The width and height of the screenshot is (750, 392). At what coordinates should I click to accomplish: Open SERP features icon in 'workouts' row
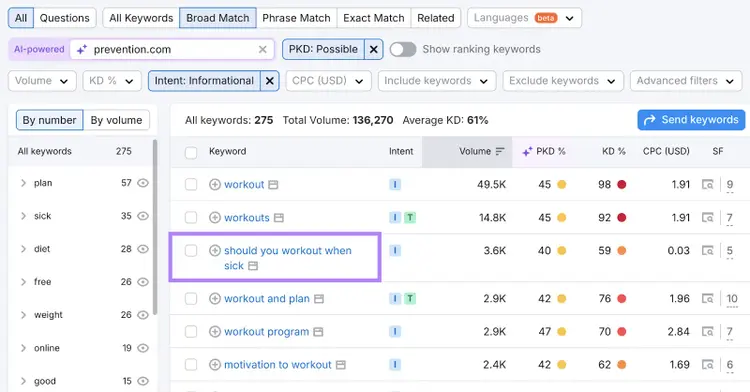707,218
